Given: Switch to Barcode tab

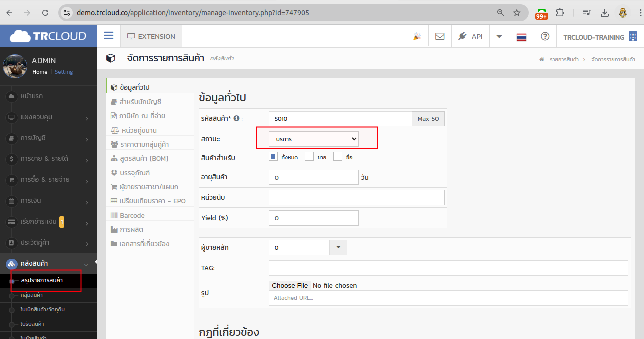Looking at the screenshot, I should (150, 215).
